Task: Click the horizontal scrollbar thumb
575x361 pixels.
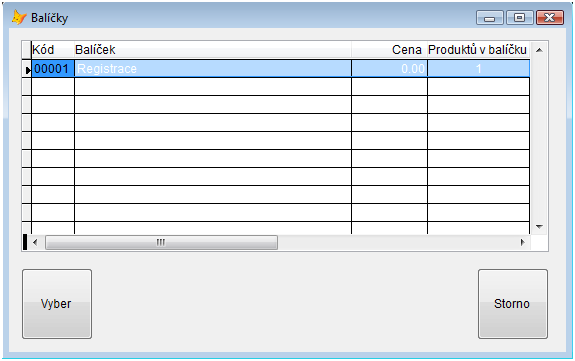Action: click(x=161, y=243)
